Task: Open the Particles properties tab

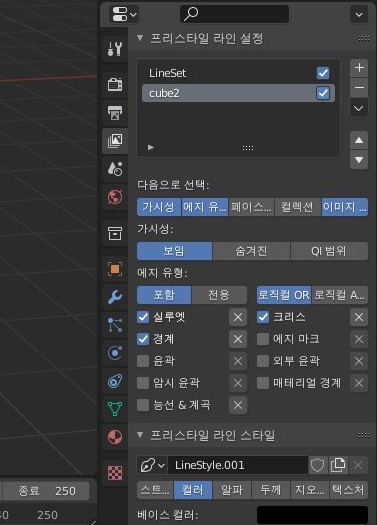Action: [x=115, y=325]
